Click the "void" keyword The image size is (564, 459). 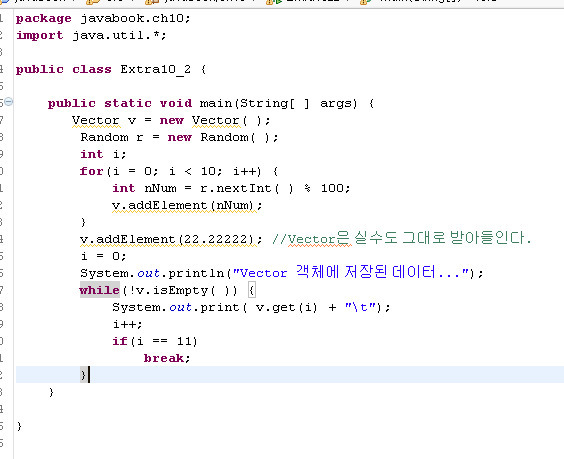click(176, 103)
